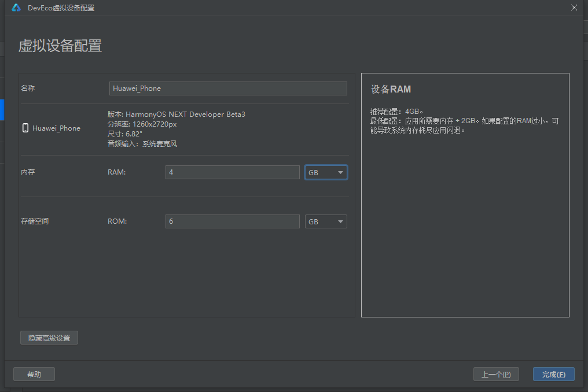Click the 尺寸 6.82" text
Image resolution: width=588 pixels, height=392 pixels.
click(x=125, y=134)
